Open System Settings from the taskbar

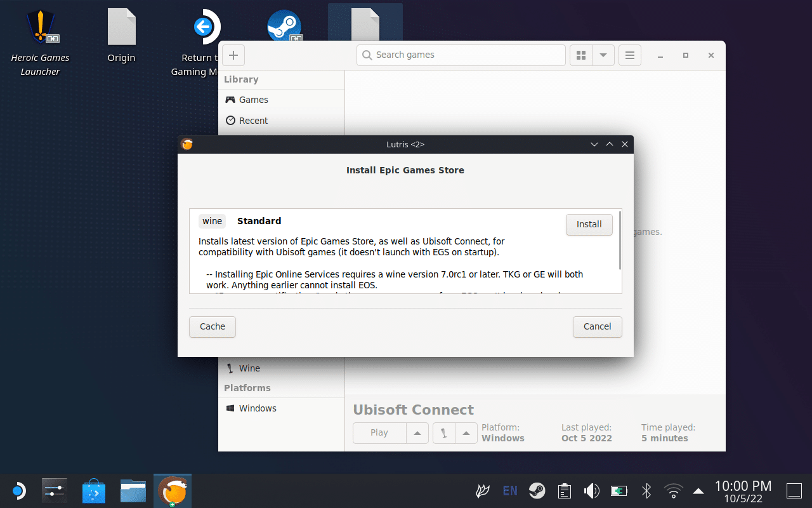coord(55,491)
